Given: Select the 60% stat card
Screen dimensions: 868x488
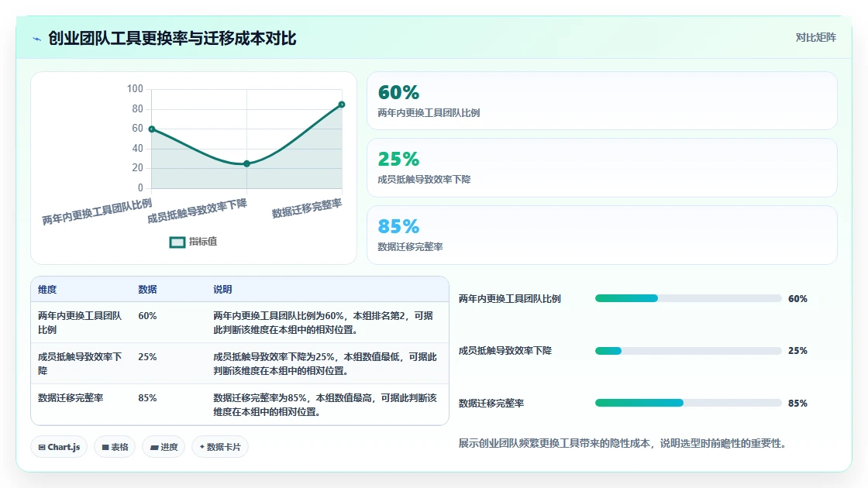Looking at the screenshot, I should click(601, 101).
